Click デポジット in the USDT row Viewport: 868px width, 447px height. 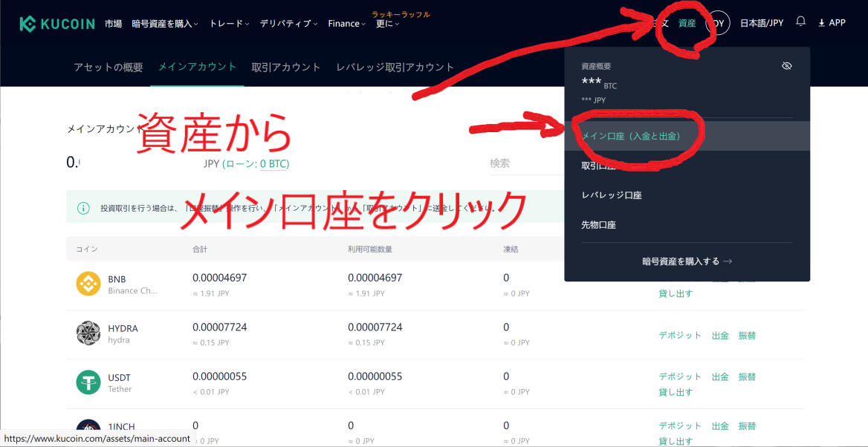(x=680, y=376)
